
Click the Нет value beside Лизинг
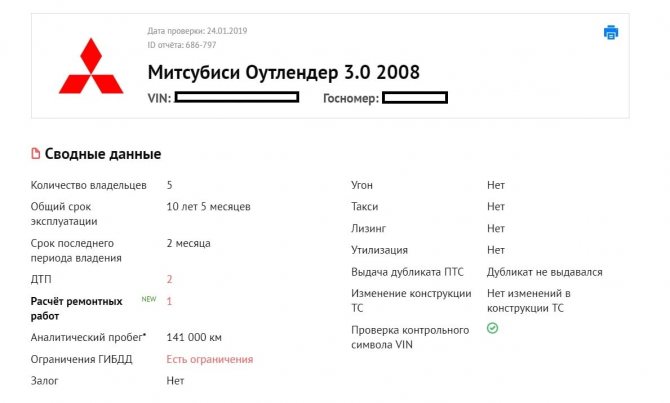(496, 229)
